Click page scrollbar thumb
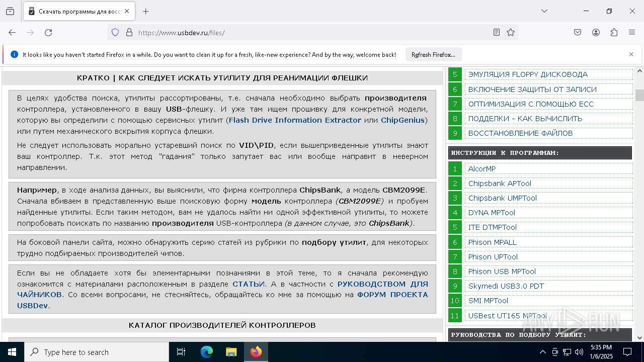The width and height of the screenshot is (644, 362). (x=639, y=95)
